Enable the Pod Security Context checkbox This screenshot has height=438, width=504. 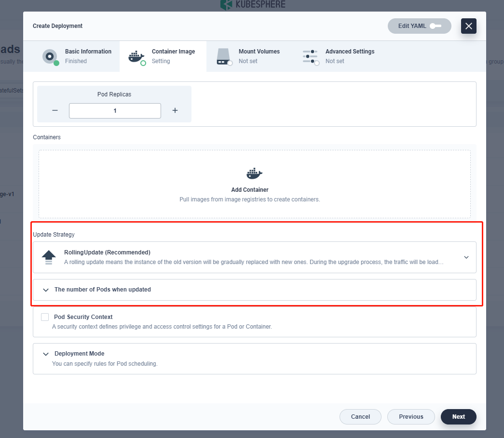pyautogui.click(x=45, y=317)
